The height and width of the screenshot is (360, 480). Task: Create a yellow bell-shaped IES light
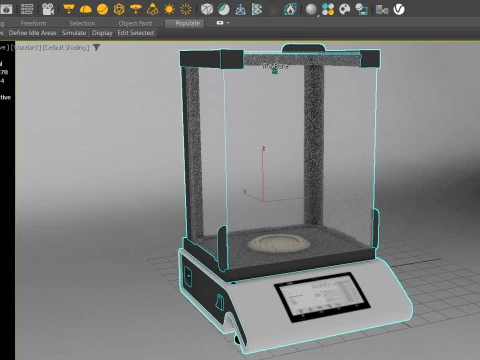point(152,9)
